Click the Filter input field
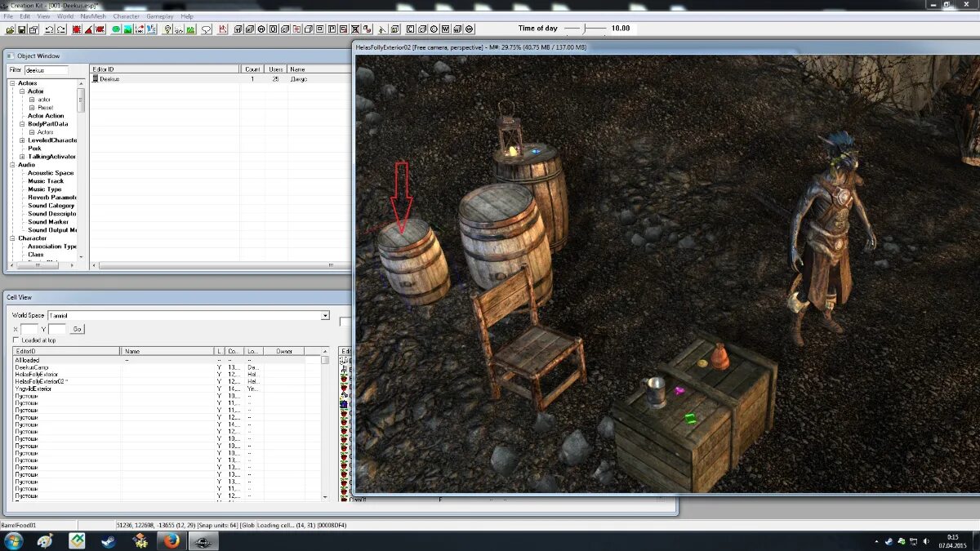This screenshot has width=980, height=551. [47, 70]
